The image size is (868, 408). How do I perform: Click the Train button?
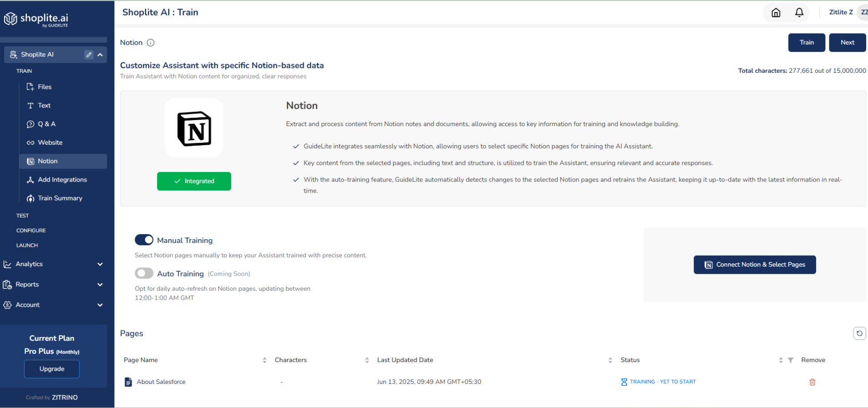807,43
